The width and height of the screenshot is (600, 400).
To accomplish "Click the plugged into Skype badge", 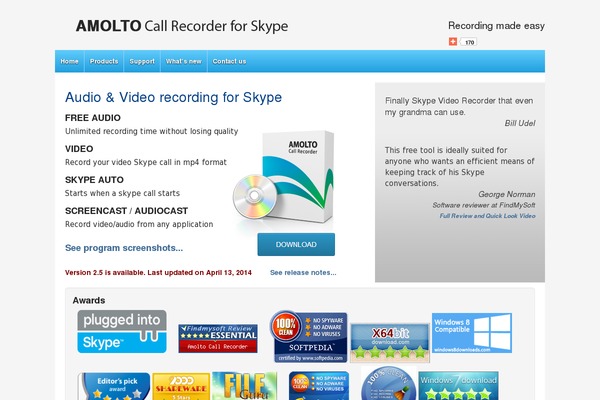I will [x=122, y=331].
